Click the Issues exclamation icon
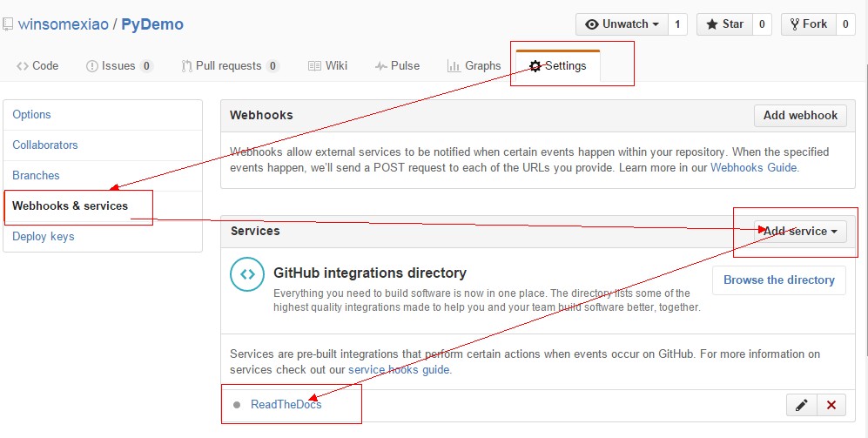 [x=92, y=66]
